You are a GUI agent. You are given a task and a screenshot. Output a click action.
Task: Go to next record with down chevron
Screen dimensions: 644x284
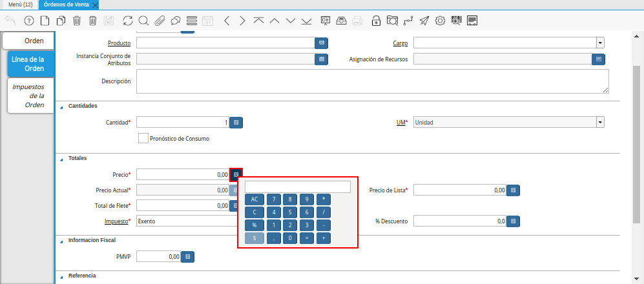click(291, 21)
